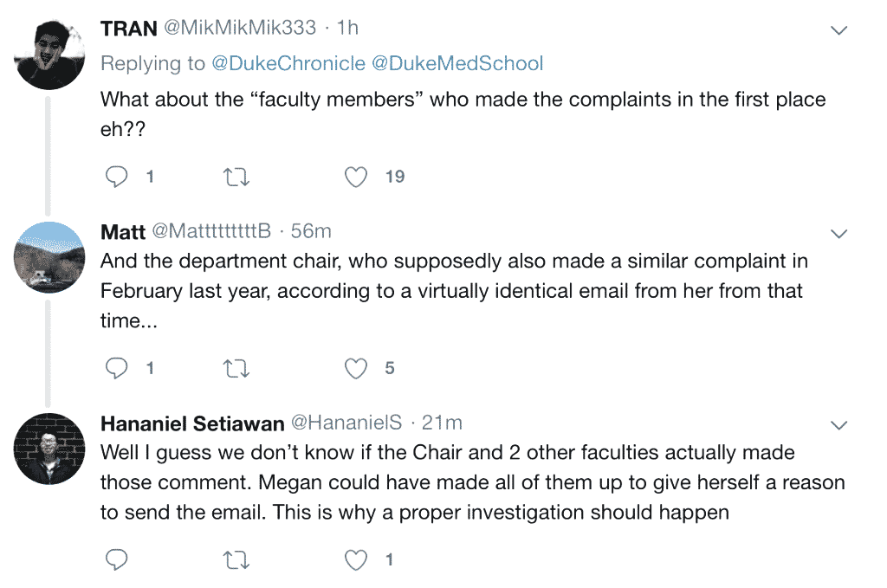The image size is (887, 588).
Task: Open Matt's landscape profile avatar
Action: 50,255
